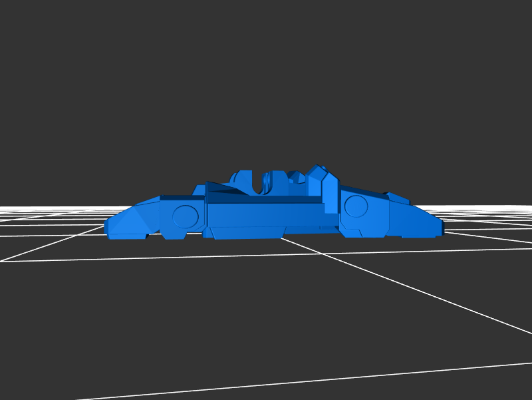The image size is (532, 400).
Task: Select the foot beneath the right circular port
Action: point(352,232)
